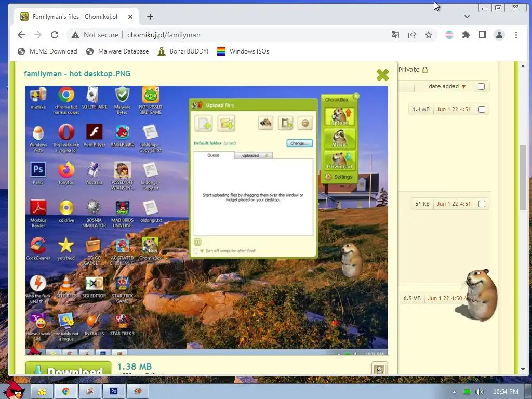
Task: Close the Familyman's files tab
Action: (130, 17)
